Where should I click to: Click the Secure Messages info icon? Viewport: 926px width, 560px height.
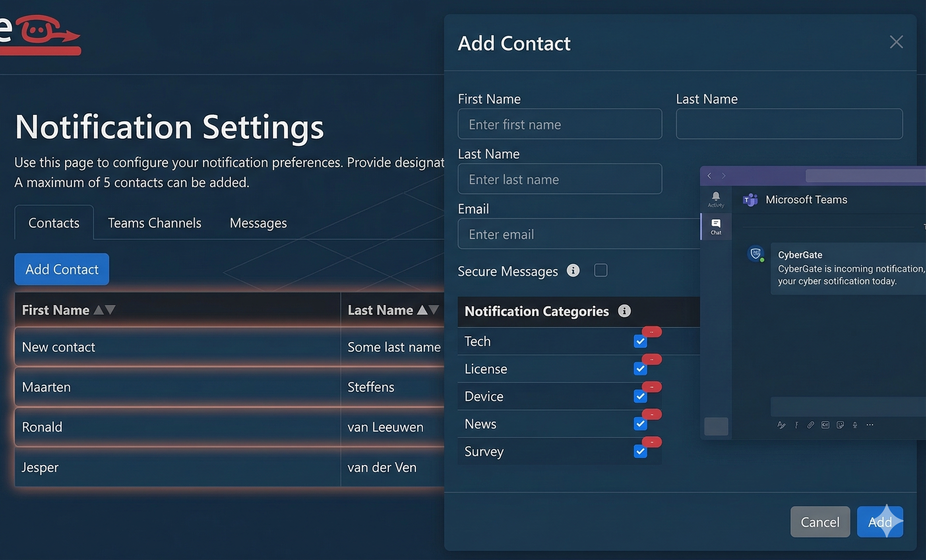tap(573, 270)
